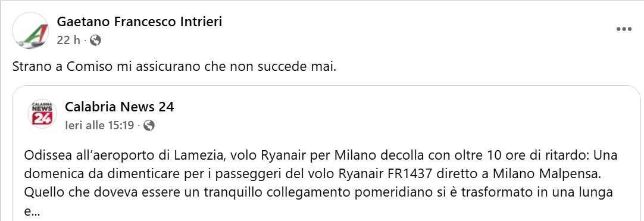
Task: Open the Ieri alle 15:19 timestamp link
Action: 99,125
